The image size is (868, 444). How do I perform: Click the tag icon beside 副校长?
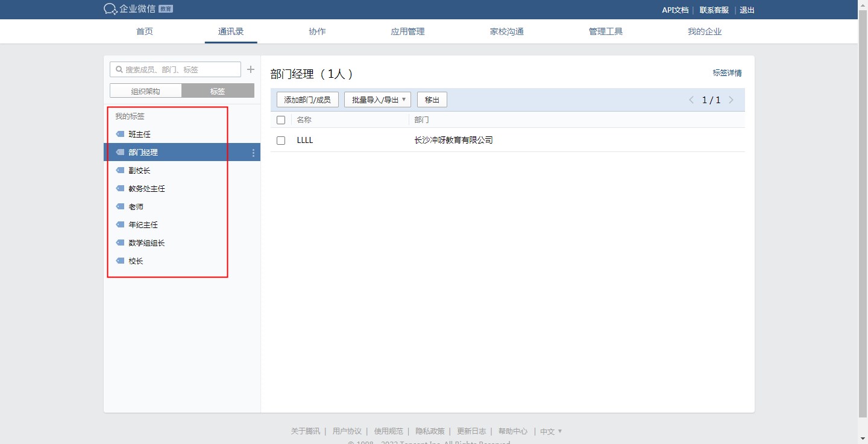tap(120, 171)
